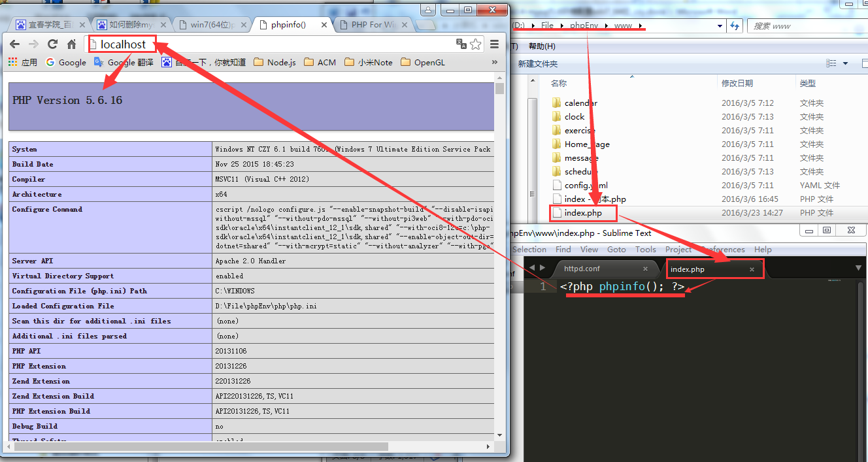The image size is (868, 462).
Task: Open the 帮助(H) menu in Explorer
Action: click(542, 46)
